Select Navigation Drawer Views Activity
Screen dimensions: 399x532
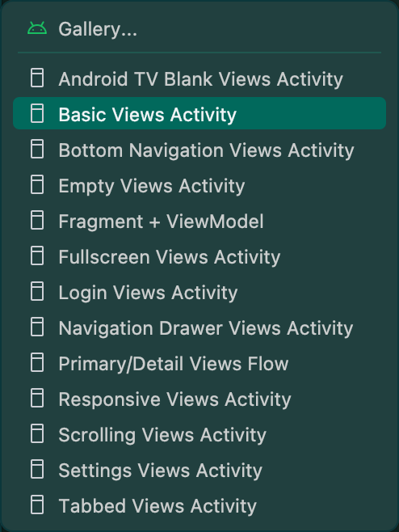(x=199, y=327)
